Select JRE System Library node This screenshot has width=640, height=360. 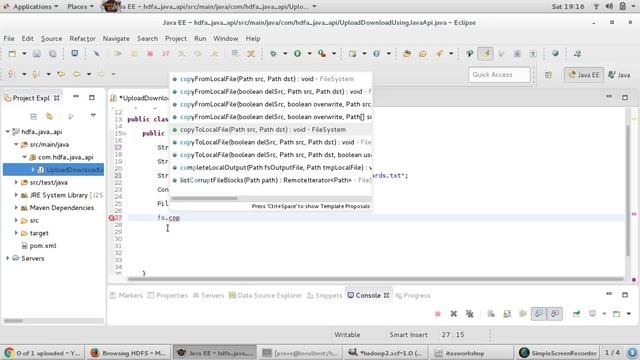[61, 195]
